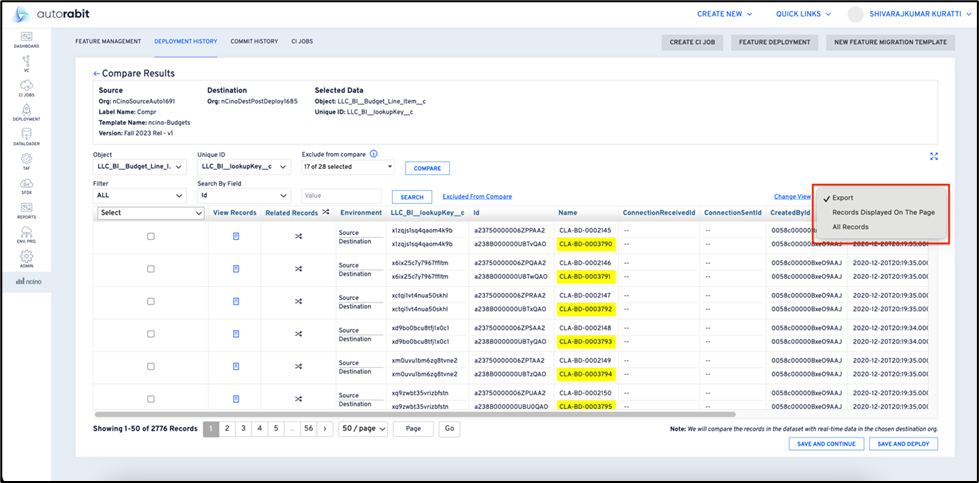View records for row x6ix25c7y7967tfltm
The height and width of the screenshot is (483, 979).
click(236, 268)
